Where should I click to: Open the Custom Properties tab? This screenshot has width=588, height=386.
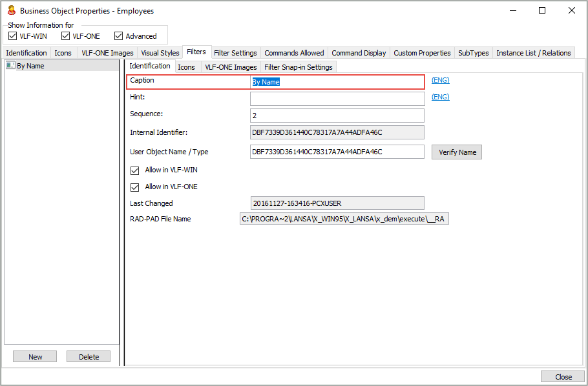pos(422,53)
